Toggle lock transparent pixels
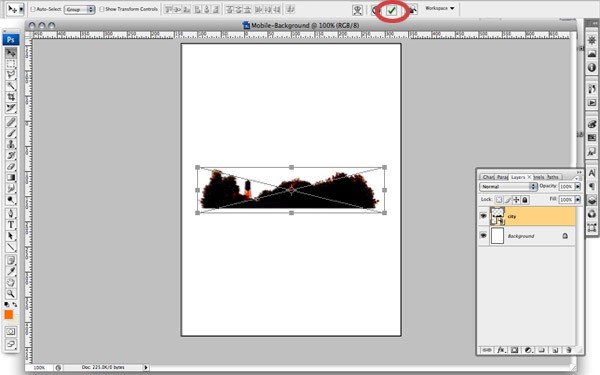600x375 pixels. coord(499,199)
